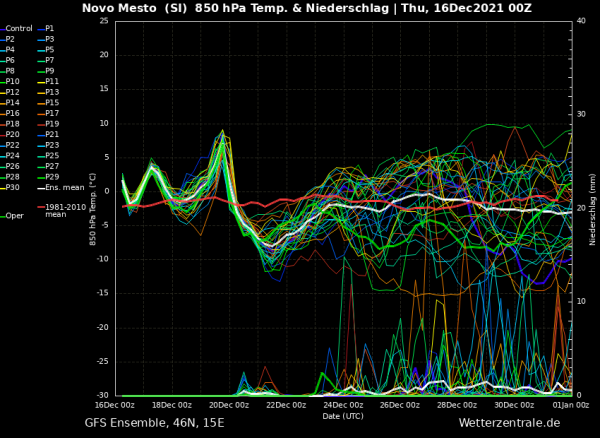Select temperature axis value '25'

(x=104, y=21)
